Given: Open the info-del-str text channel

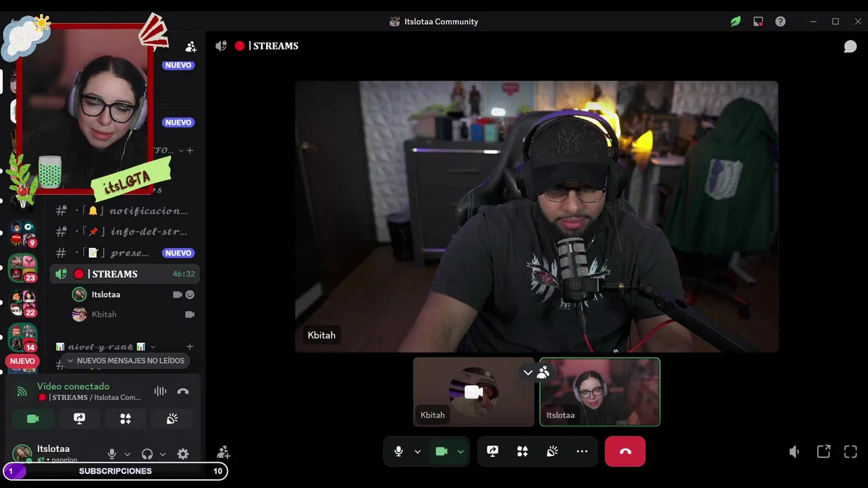Looking at the screenshot, I should tap(125, 232).
